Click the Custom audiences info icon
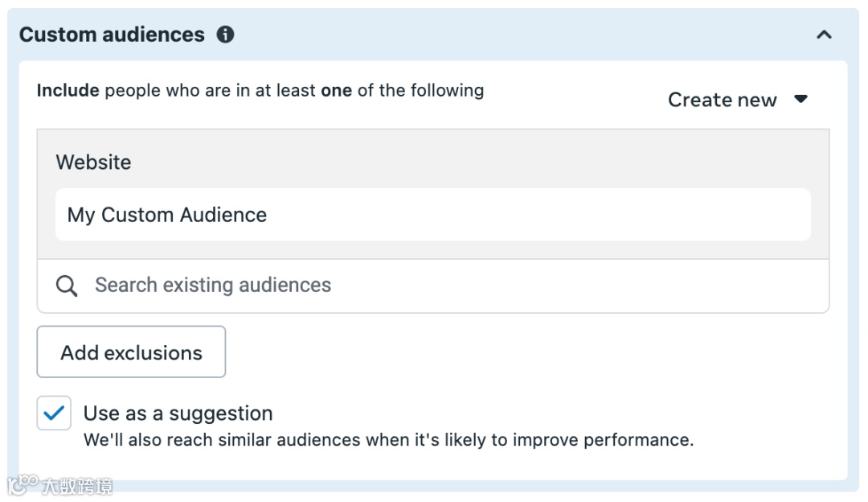 [226, 35]
